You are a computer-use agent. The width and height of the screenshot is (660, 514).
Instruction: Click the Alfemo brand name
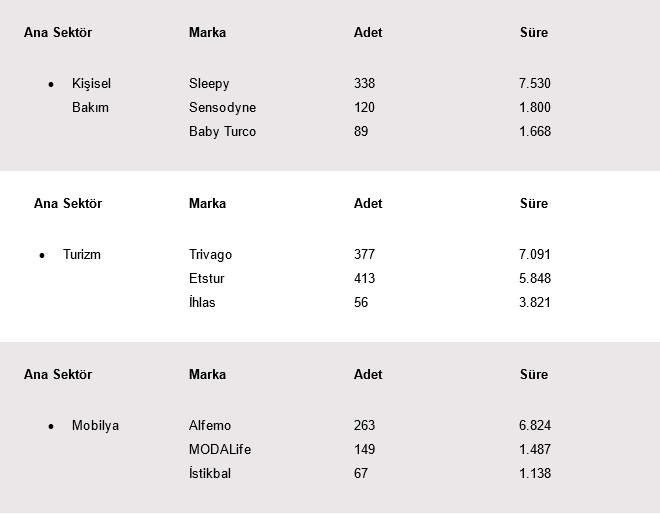(210, 426)
